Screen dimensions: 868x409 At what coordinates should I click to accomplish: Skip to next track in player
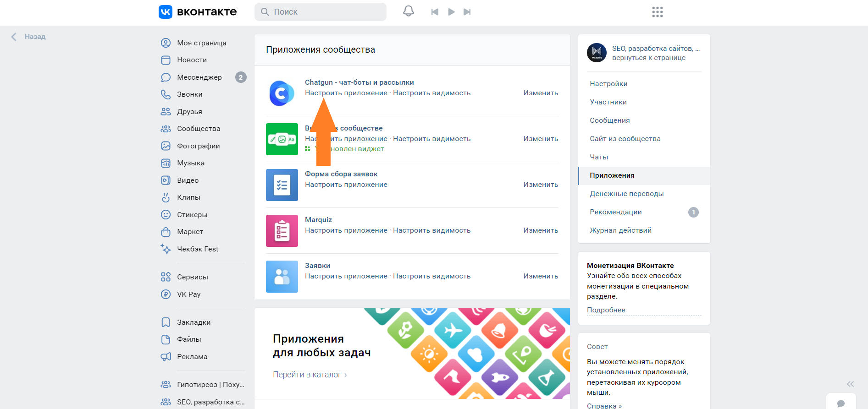(x=467, y=12)
